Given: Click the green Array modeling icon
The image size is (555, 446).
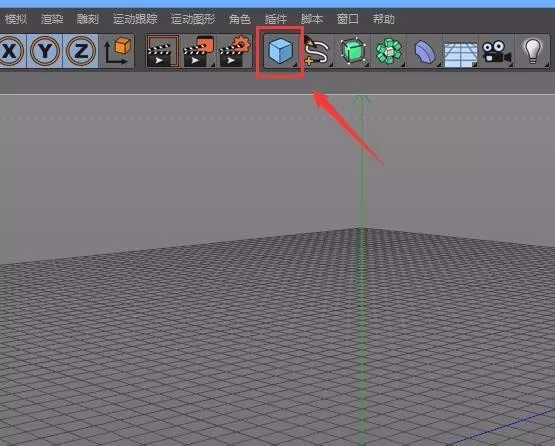Looking at the screenshot, I should (389, 51).
